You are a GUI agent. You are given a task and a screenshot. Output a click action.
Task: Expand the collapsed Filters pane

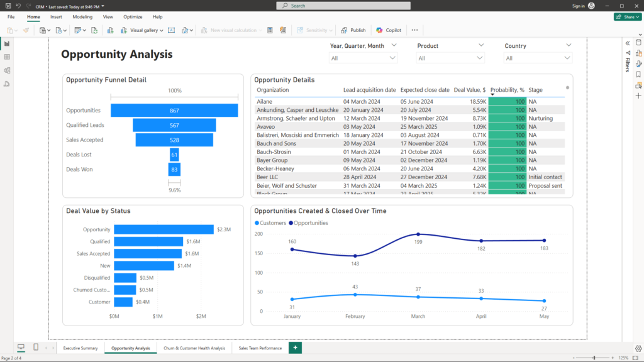pyautogui.click(x=627, y=43)
